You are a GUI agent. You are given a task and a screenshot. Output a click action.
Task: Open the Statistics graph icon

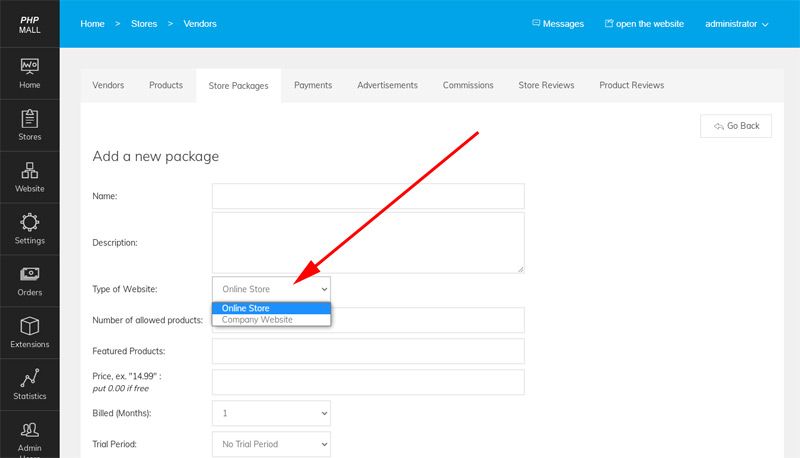coord(30,379)
